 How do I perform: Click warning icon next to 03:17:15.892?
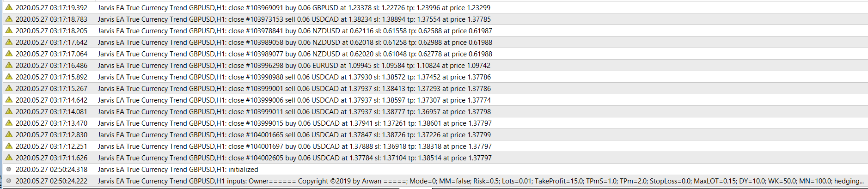(9, 77)
